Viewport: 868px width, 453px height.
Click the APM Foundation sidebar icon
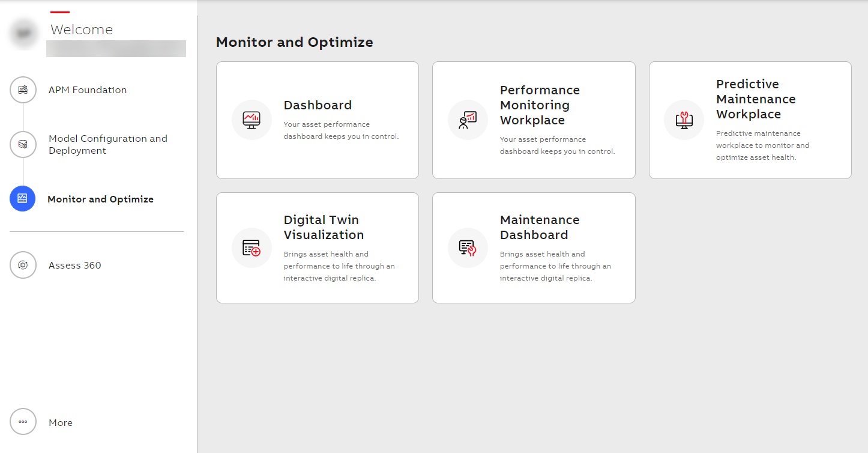(23, 90)
